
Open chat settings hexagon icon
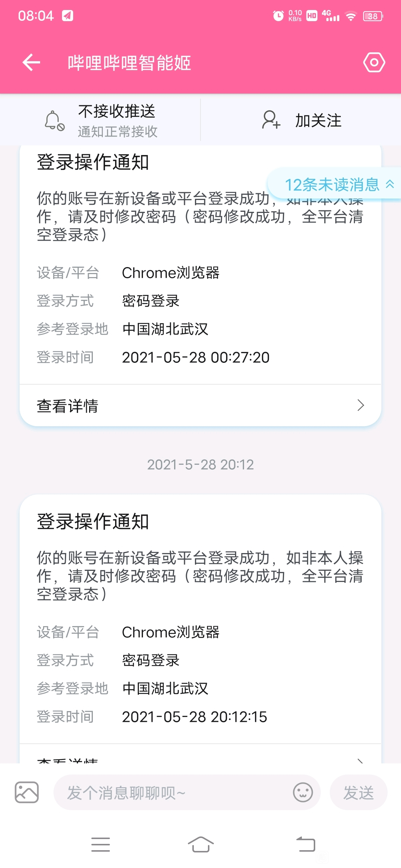374,62
